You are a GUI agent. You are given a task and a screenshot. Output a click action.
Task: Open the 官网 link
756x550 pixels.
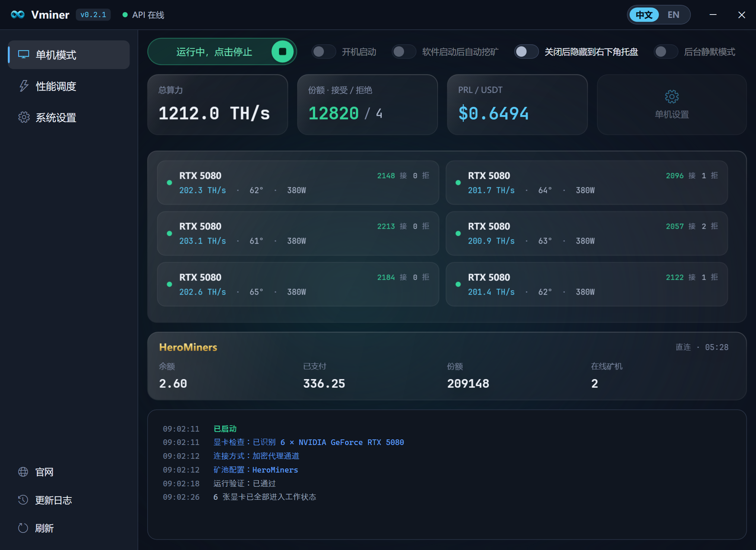(44, 472)
